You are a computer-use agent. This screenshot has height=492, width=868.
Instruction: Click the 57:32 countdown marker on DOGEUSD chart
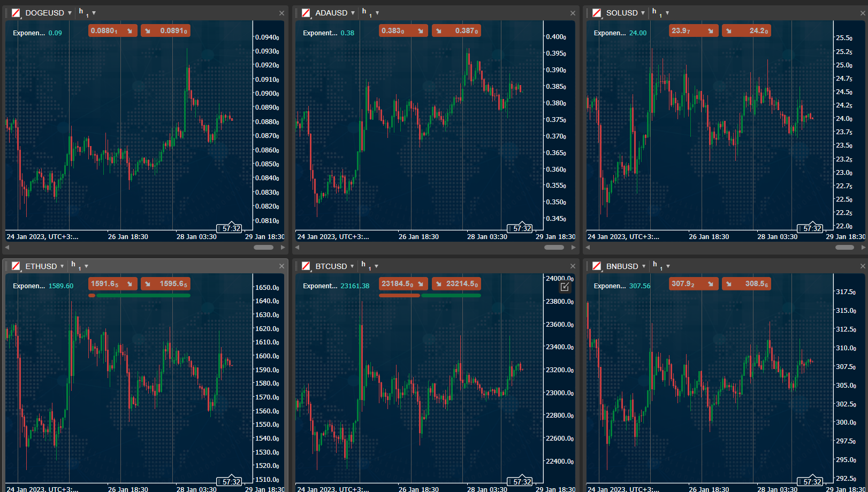229,228
